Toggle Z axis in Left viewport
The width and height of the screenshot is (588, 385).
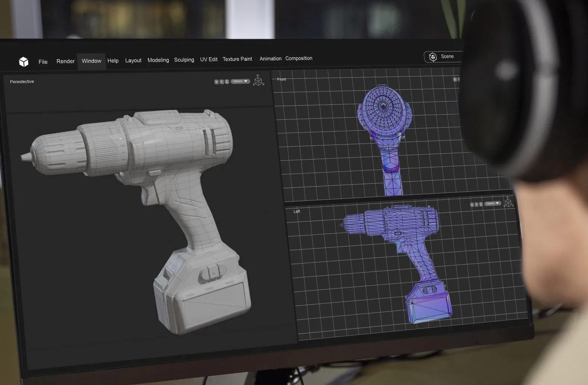481,204
